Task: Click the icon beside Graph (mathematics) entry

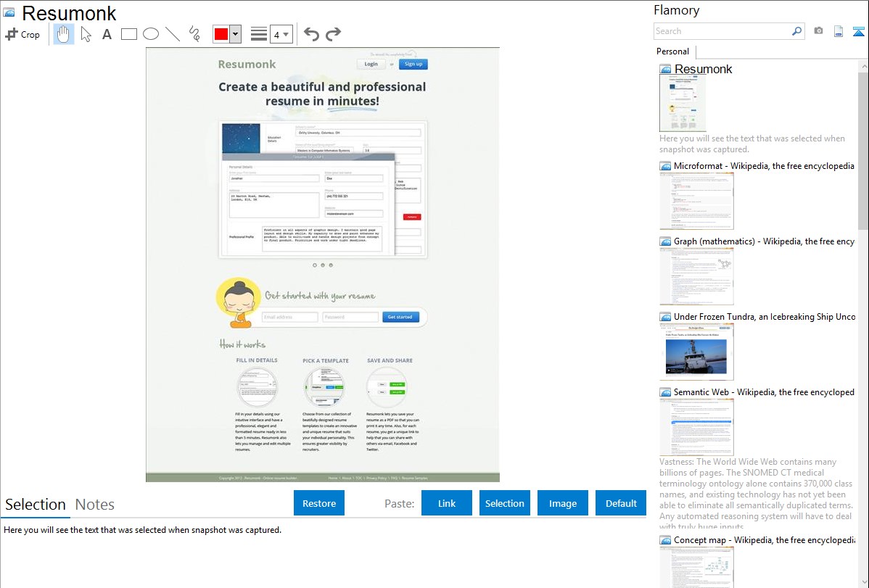Action: [x=665, y=241]
